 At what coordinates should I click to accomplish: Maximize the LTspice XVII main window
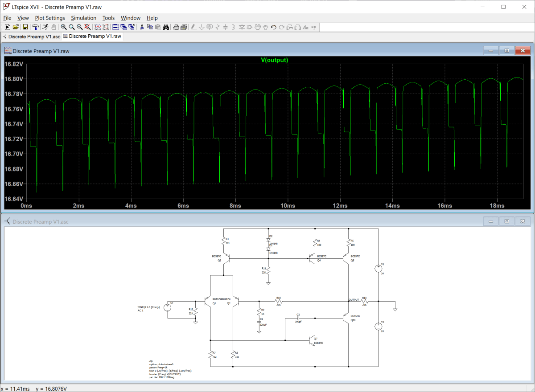pos(503,7)
